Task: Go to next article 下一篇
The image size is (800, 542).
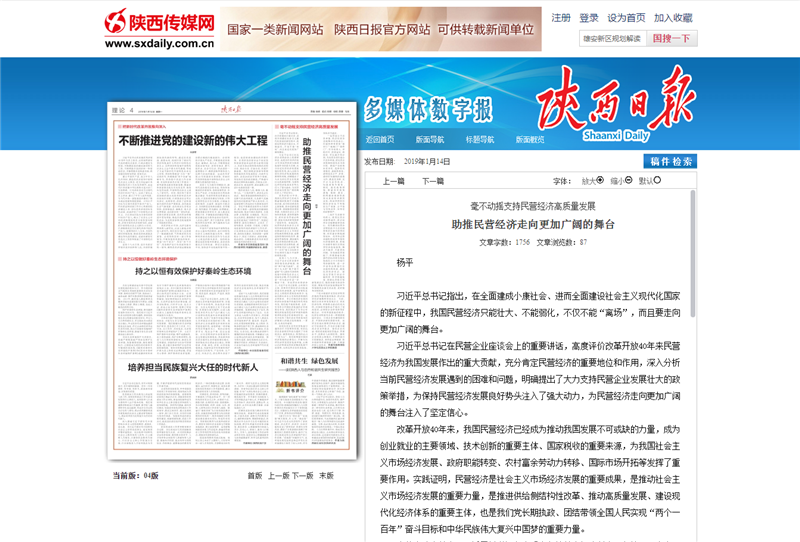Action: 433,181
